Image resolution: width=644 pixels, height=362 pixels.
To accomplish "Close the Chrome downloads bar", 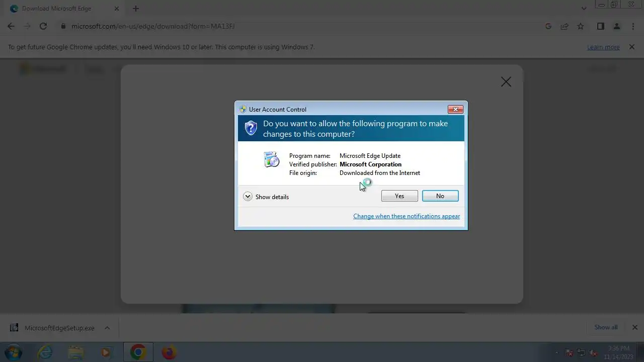I will (634, 327).
